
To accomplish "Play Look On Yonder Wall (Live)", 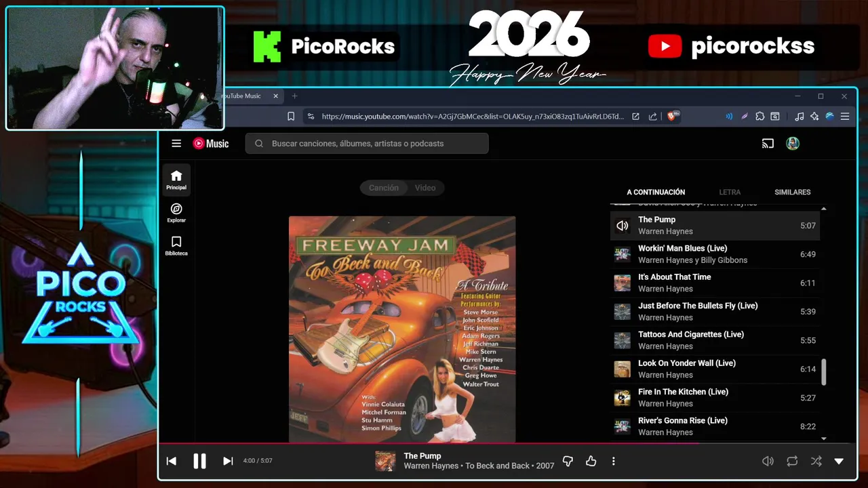I will point(715,369).
